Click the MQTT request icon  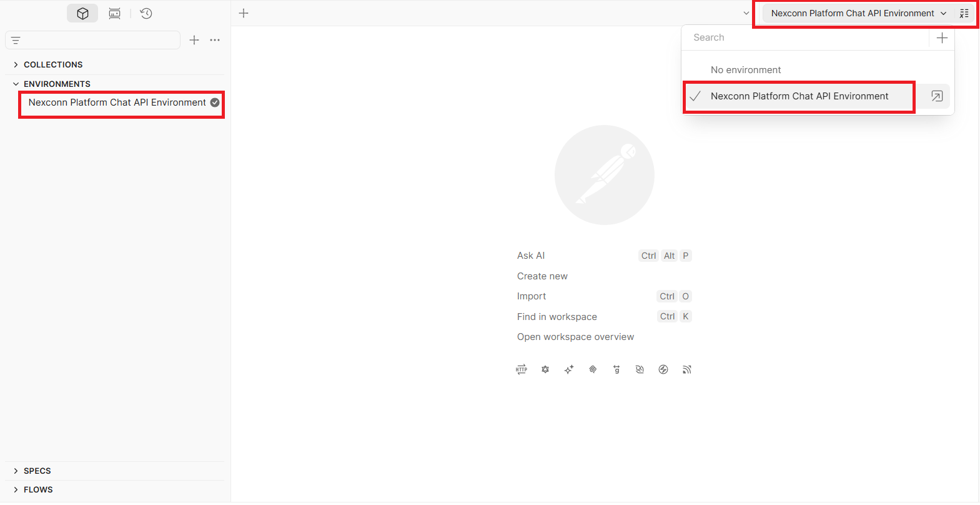point(687,369)
